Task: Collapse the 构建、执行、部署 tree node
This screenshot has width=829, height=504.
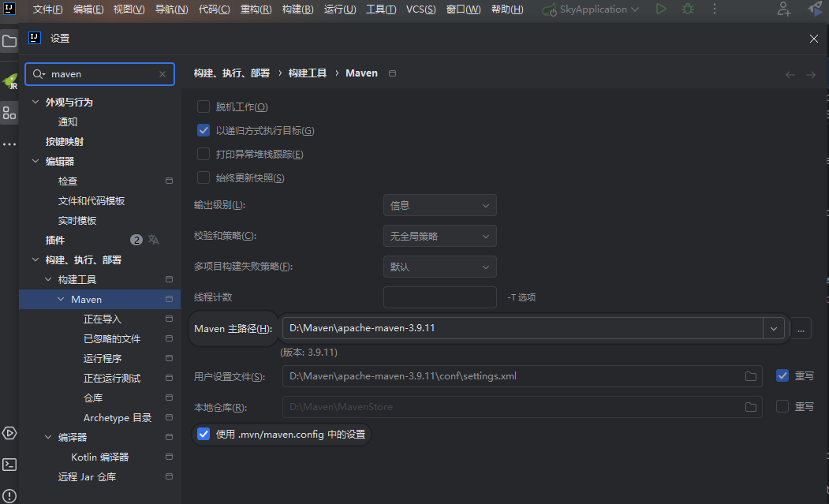Action: (x=35, y=259)
